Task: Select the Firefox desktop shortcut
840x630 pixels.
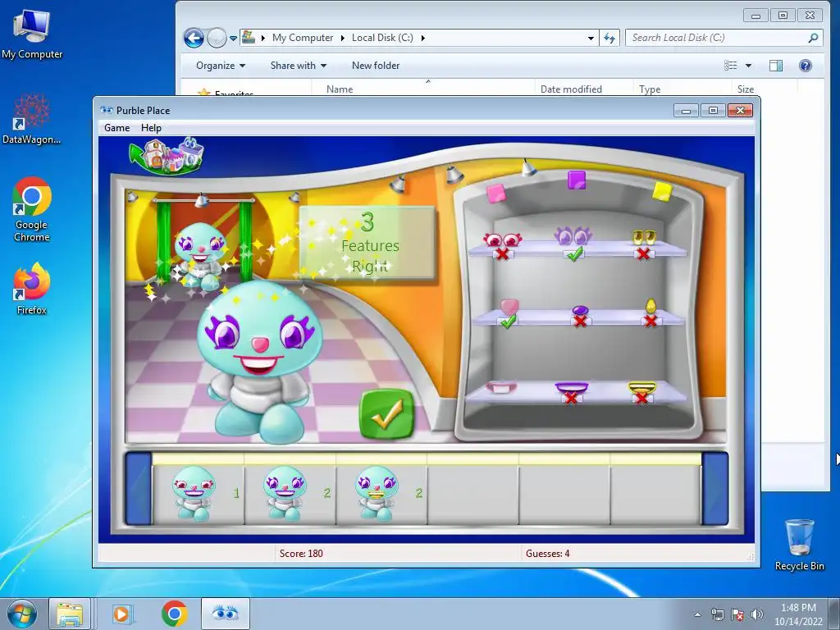Action: 32,289
